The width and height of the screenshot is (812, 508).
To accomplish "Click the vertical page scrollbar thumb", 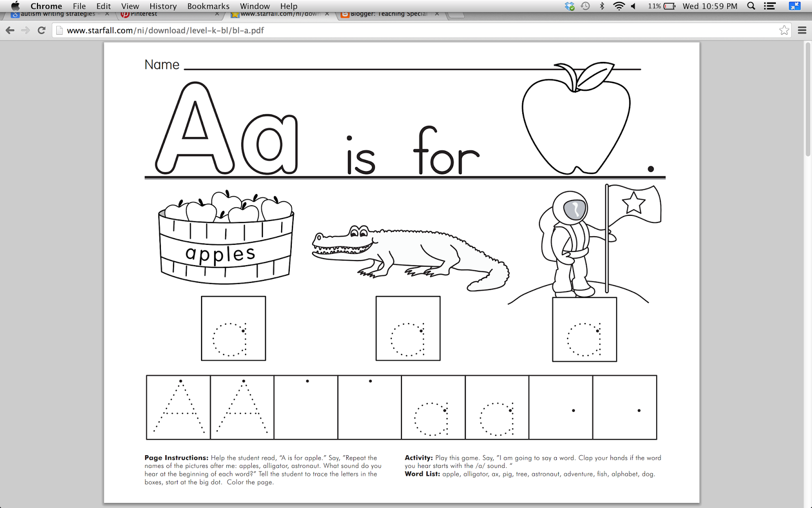I will (807, 99).
